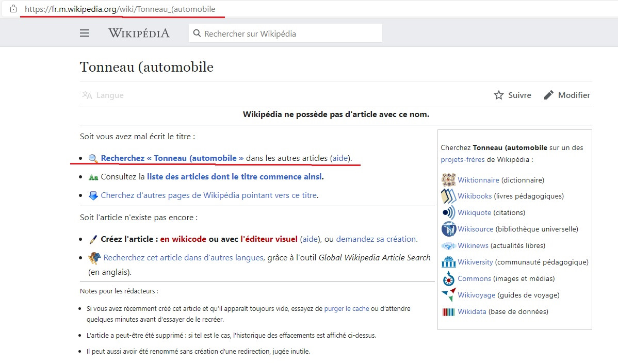
Task: Open Commons text link
Action: [x=474, y=278]
